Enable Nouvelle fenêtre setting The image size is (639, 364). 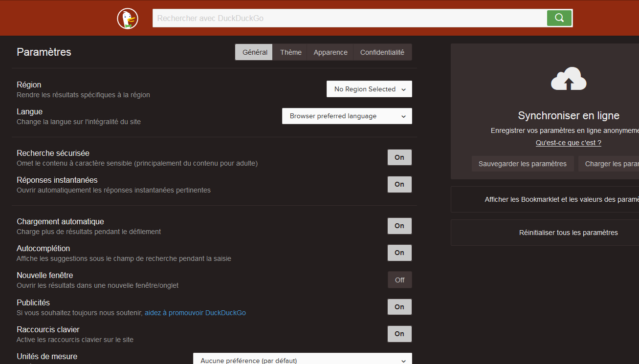click(399, 279)
